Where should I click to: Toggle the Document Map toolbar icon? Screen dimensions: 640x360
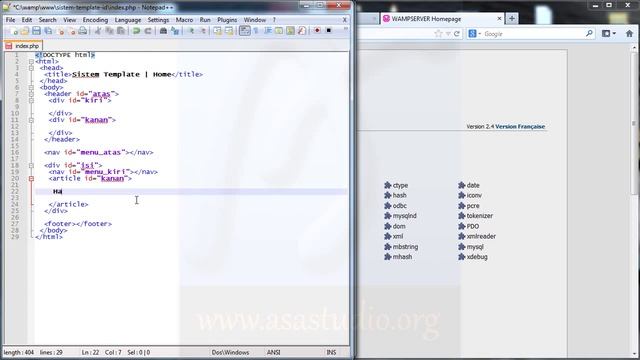coord(291,31)
